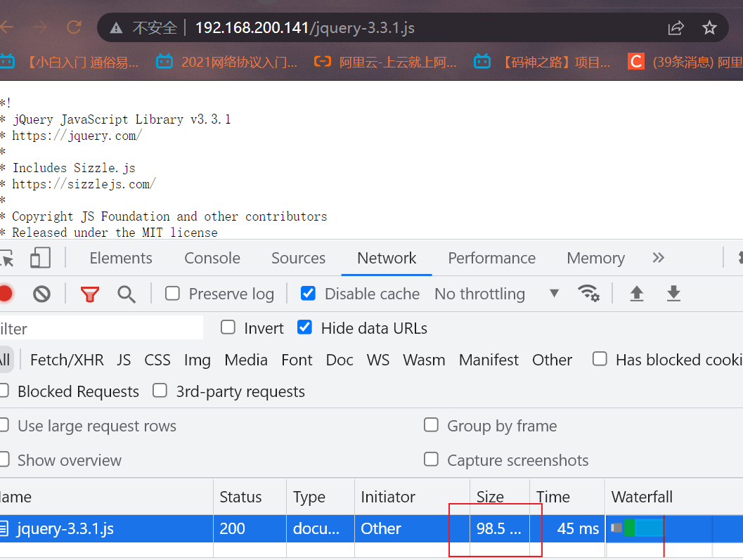The width and height of the screenshot is (743, 560).
Task: Expand more DevTools tabs chevron
Action: (x=658, y=258)
